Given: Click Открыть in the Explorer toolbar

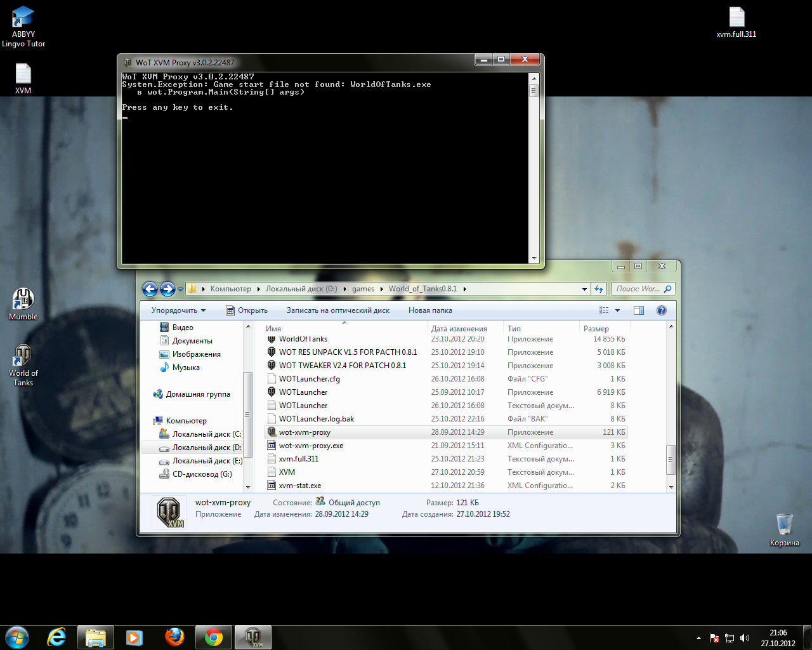Looking at the screenshot, I should tap(247, 310).
